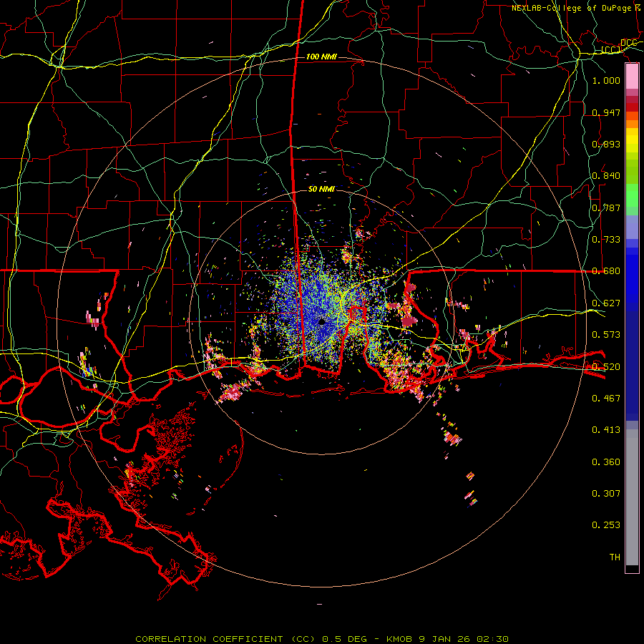Click the "(CC)" label above the color scale
Viewport: 644px width, 644px height.
point(611,50)
